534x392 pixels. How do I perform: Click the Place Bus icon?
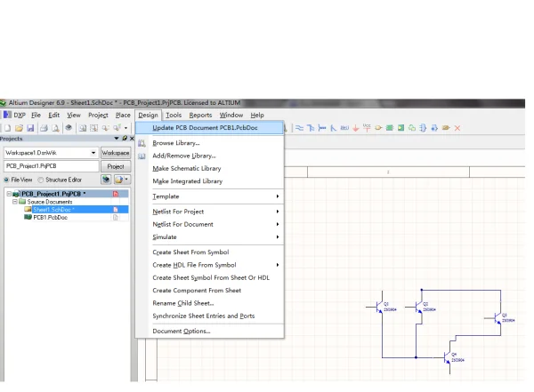coord(311,128)
